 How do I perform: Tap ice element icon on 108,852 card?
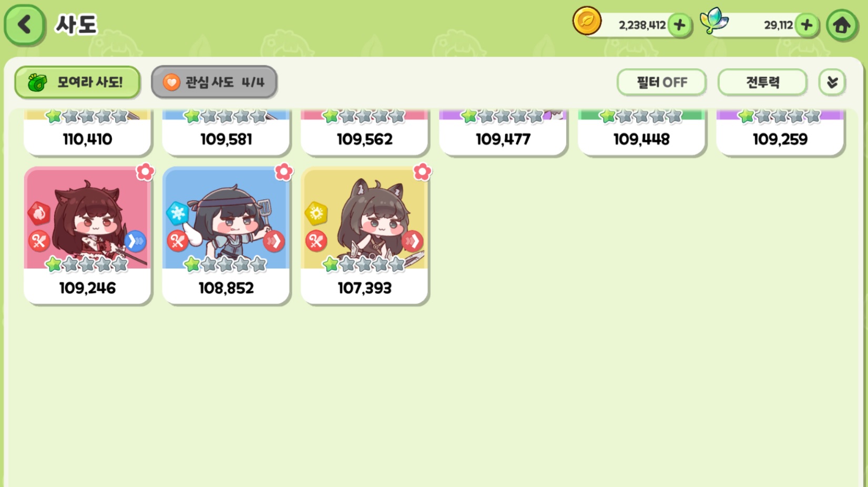click(x=177, y=213)
